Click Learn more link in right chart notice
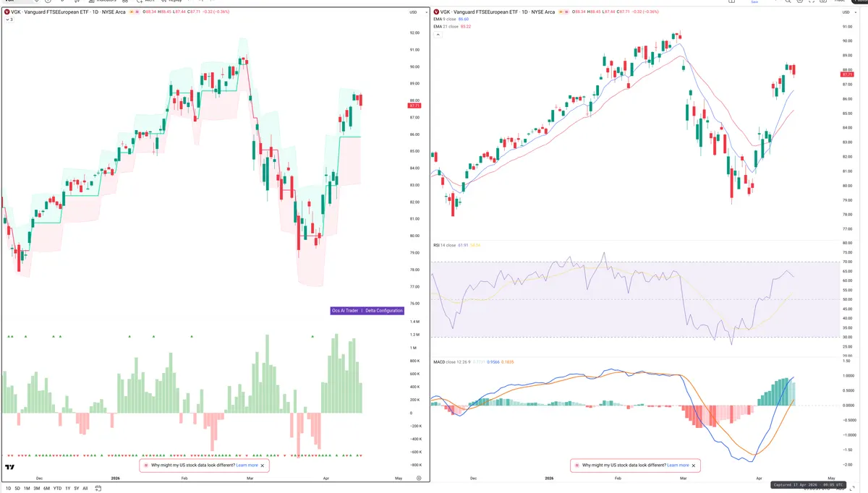The height and width of the screenshot is (493, 868). point(678,466)
